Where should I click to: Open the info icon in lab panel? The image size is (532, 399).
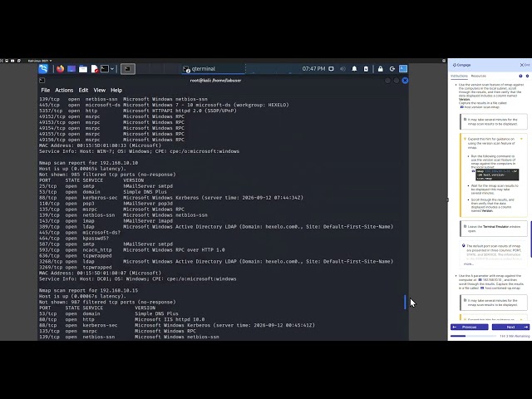tap(520, 76)
